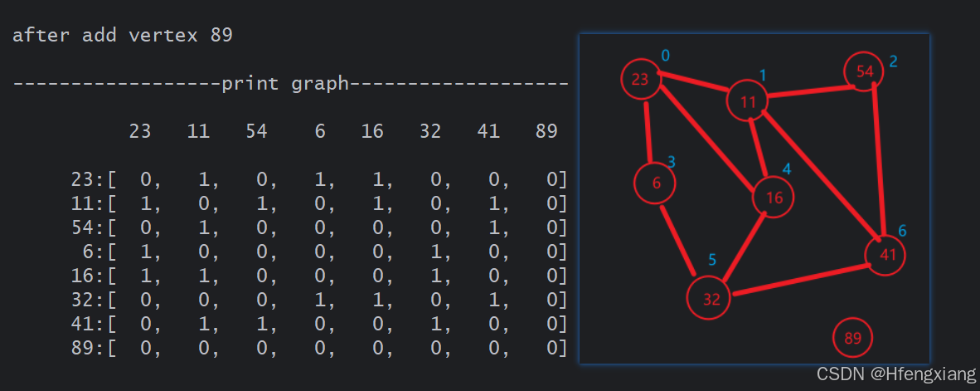Select the red circle node 32
The height and width of the screenshot is (391, 980).
[711, 300]
